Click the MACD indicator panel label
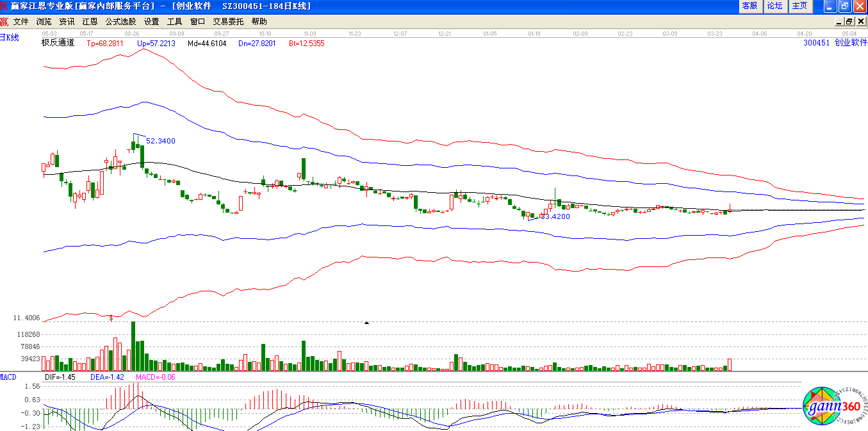This screenshot has height=431, width=868. tap(8, 377)
